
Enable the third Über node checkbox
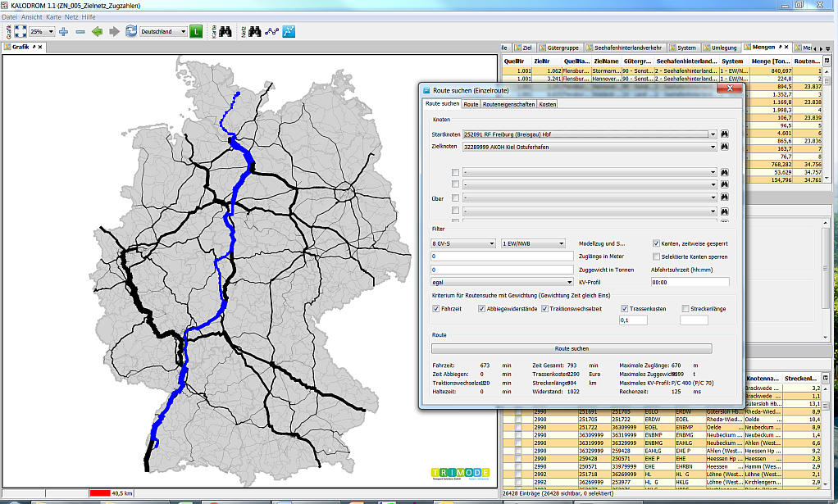tap(455, 198)
